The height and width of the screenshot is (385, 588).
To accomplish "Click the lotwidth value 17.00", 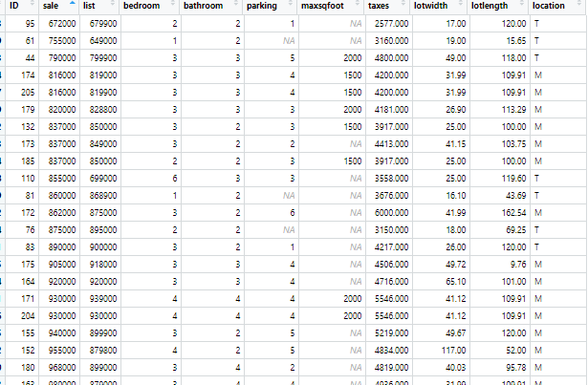I will (456, 24).
